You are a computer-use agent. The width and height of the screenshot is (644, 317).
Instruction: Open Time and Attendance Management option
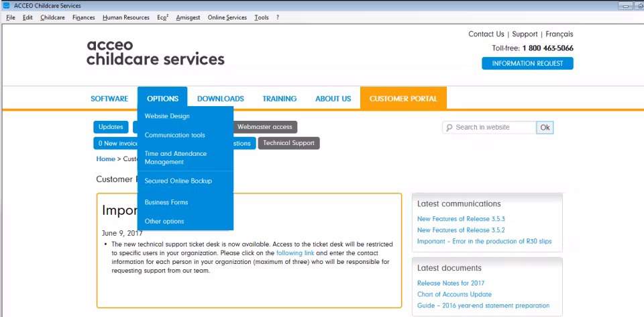[175, 158]
